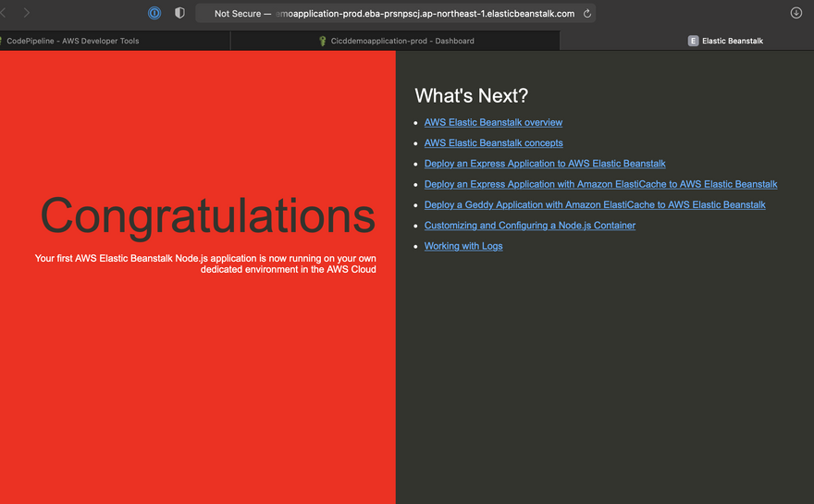Click the Not Secure label in address bar

[237, 14]
